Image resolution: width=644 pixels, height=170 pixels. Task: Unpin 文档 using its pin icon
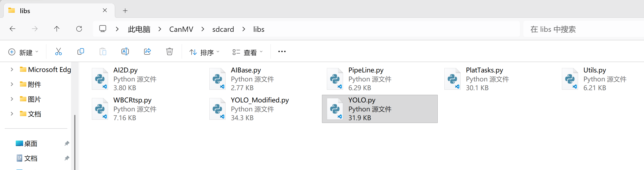click(67, 158)
